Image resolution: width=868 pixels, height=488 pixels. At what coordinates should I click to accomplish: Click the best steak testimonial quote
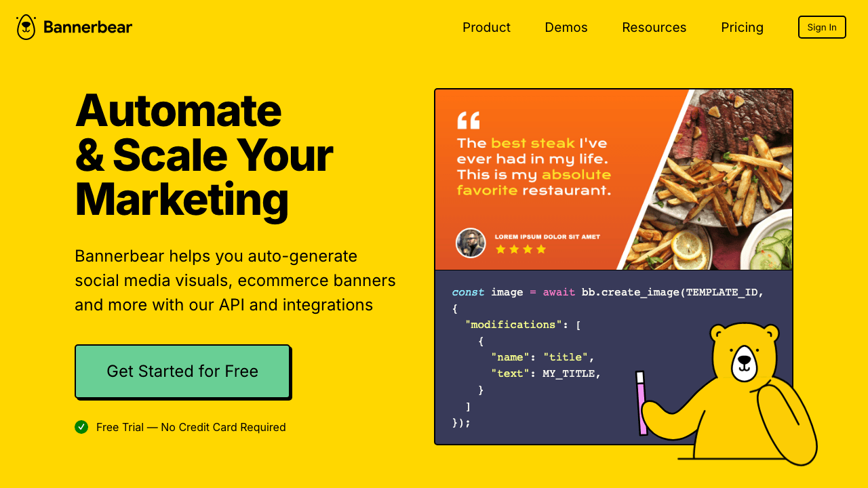[534, 167]
